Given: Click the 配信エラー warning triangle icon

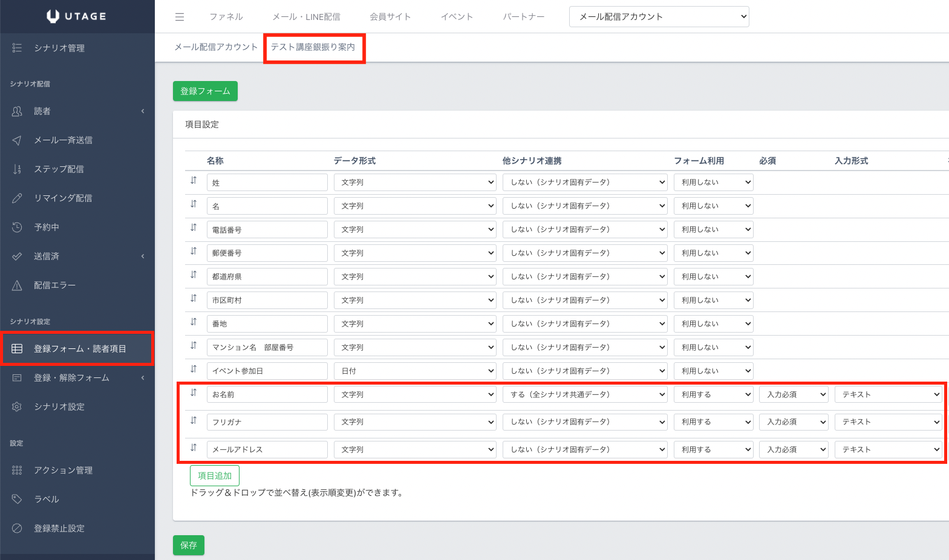Looking at the screenshot, I should [x=17, y=285].
